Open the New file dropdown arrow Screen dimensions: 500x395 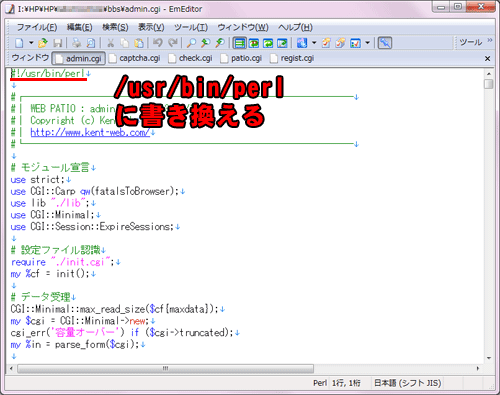(x=31, y=43)
